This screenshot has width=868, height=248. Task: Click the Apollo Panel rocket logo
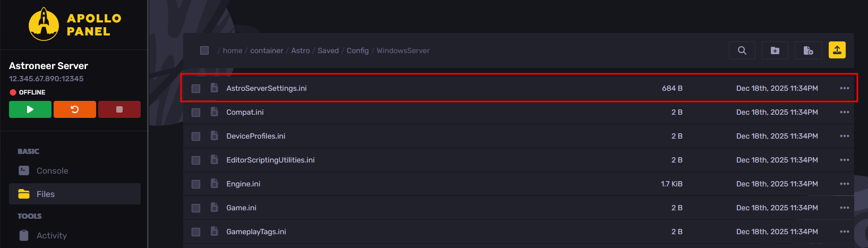(x=44, y=24)
